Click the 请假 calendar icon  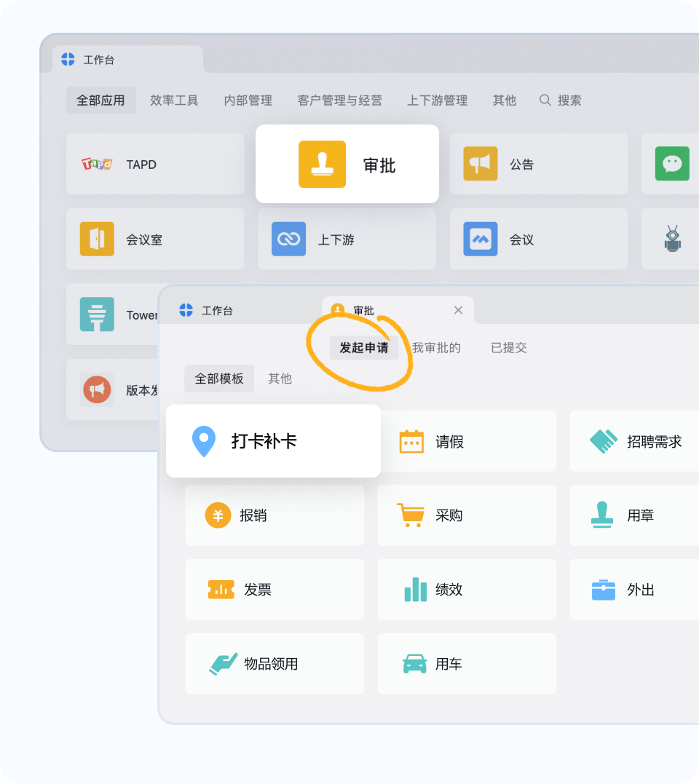[x=411, y=441]
